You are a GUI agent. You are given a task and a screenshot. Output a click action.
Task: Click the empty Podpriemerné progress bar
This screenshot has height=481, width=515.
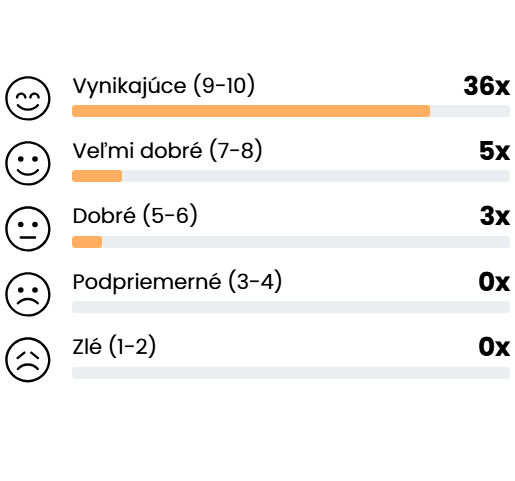click(x=291, y=307)
